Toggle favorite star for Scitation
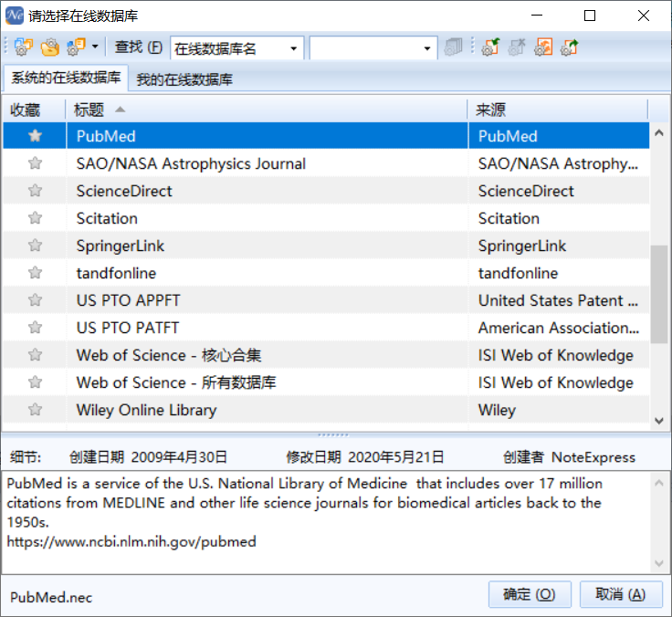The image size is (672, 617). 35,218
